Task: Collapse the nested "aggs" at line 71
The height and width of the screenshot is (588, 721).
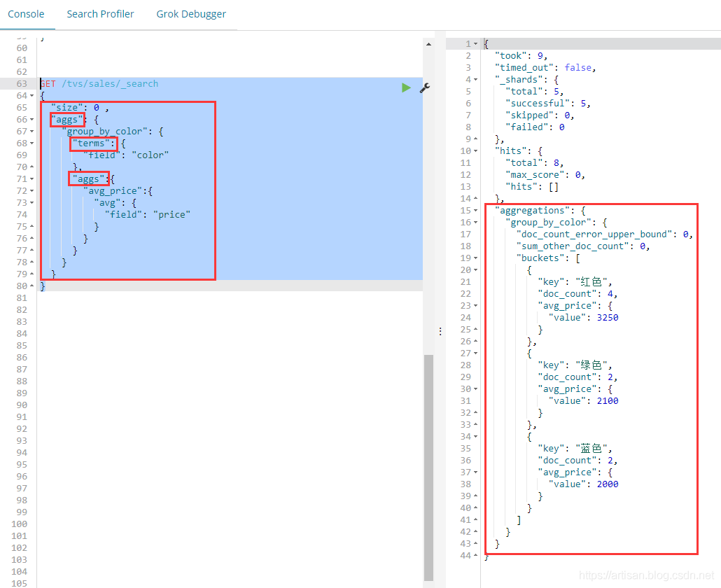Action: (x=32, y=179)
